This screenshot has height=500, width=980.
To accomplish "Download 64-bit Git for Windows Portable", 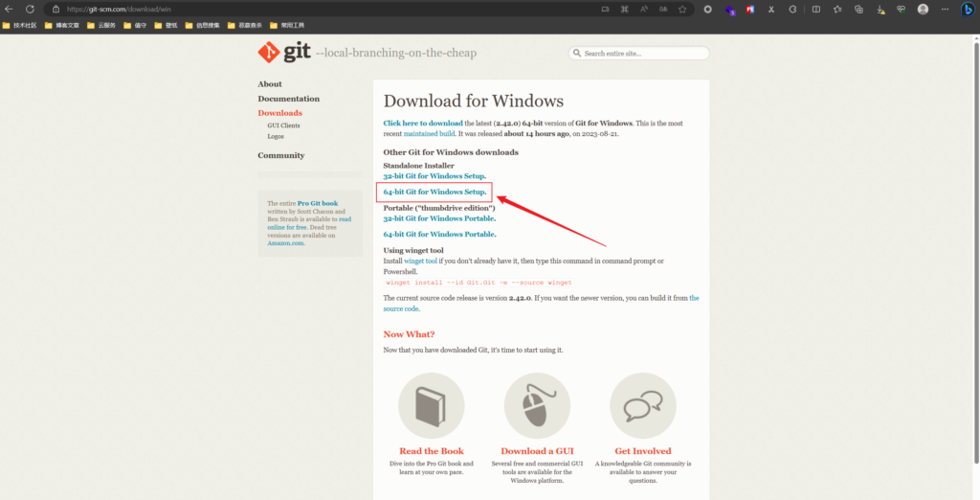I will tap(438, 234).
